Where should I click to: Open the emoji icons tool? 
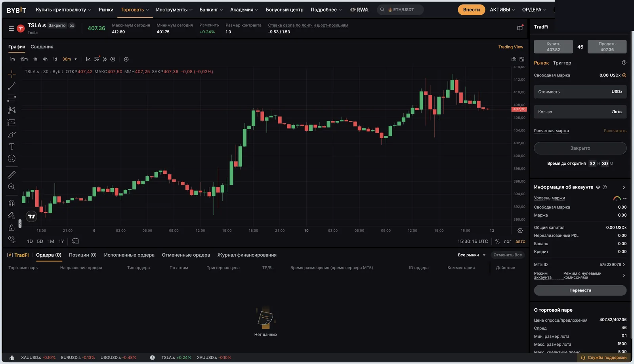[11, 158]
